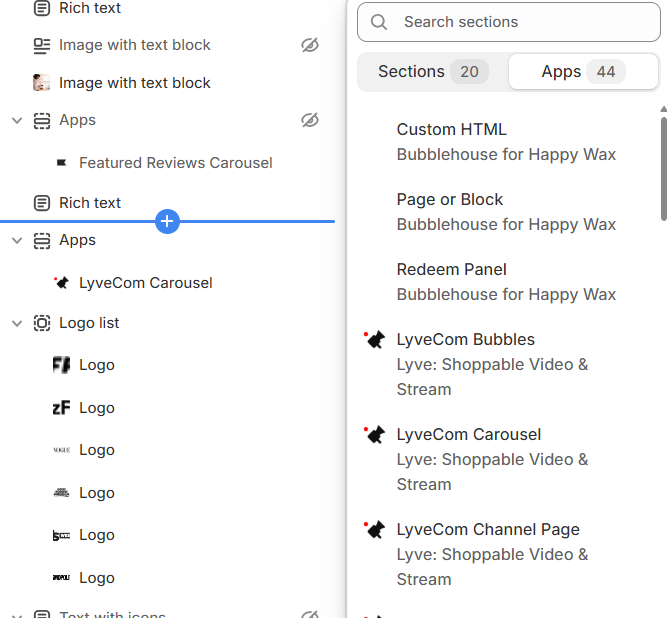Click the LyveCom Channel Page app icon
The height and width of the screenshot is (618, 667).
[x=375, y=530]
